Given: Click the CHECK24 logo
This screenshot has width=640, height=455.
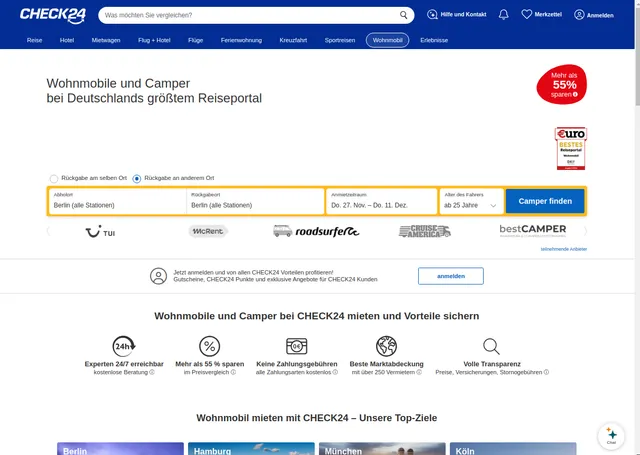Looking at the screenshot, I should click(x=53, y=15).
